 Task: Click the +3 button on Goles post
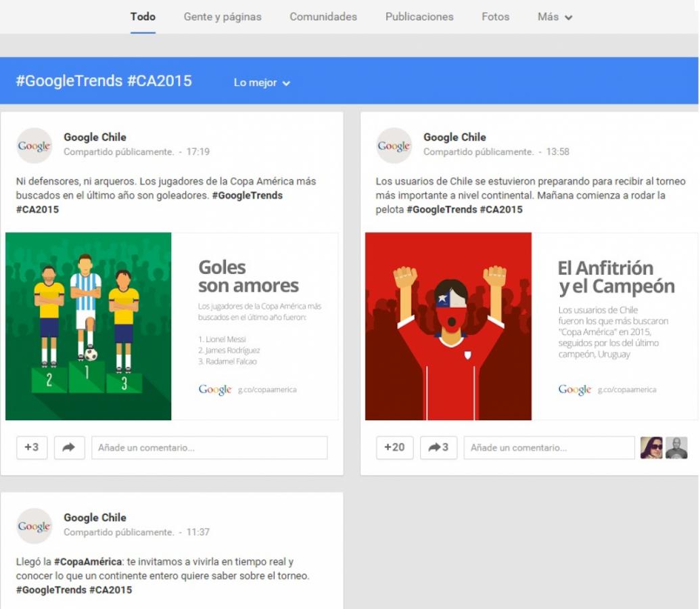point(32,447)
